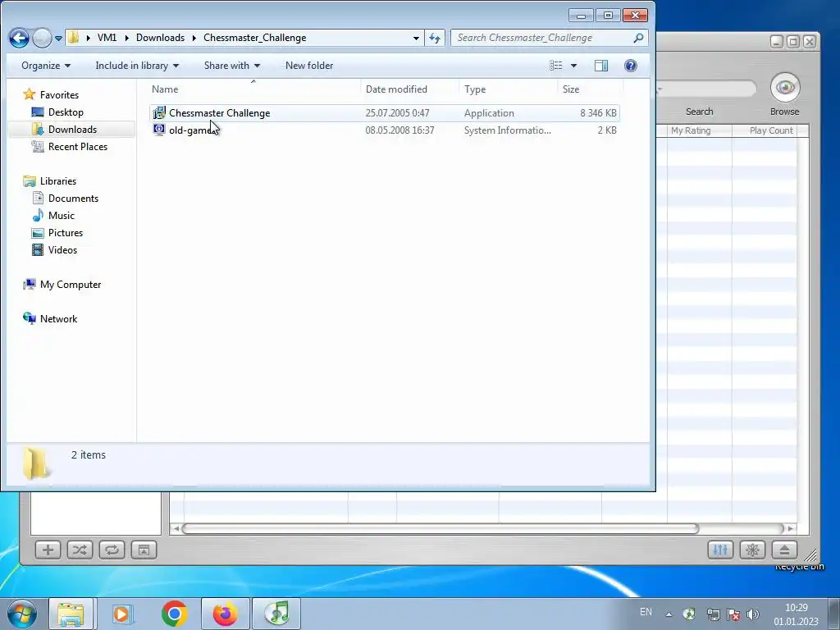This screenshot has height=630, width=840.
Task: Toggle the preview pane button
Action: [x=601, y=66]
